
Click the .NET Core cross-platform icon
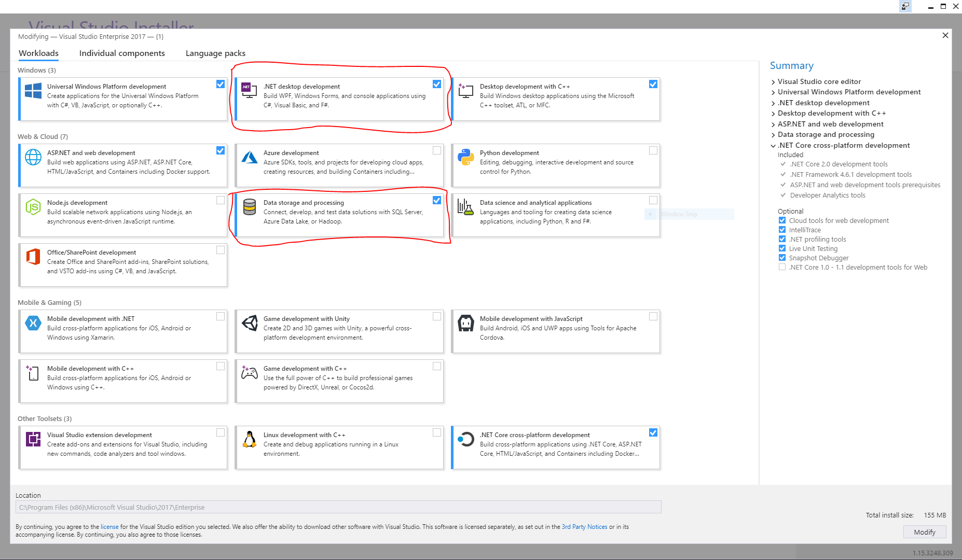click(465, 439)
